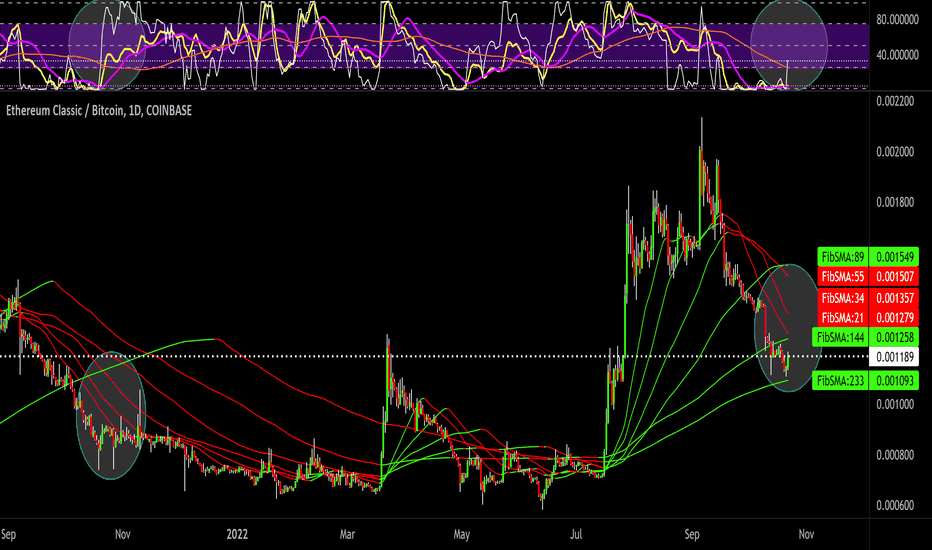Click the 2022 time axis label
Screen dimensions: 932x550
pos(237,534)
